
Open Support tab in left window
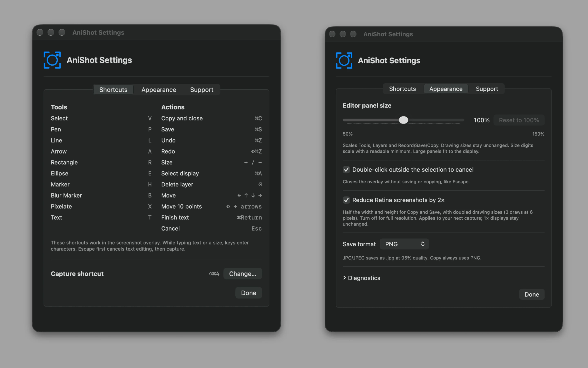point(202,90)
